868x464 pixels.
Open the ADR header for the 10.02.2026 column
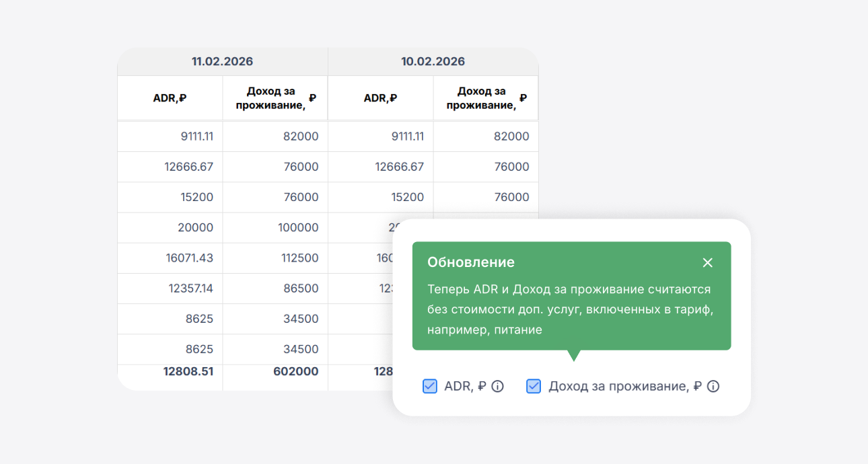(x=380, y=98)
